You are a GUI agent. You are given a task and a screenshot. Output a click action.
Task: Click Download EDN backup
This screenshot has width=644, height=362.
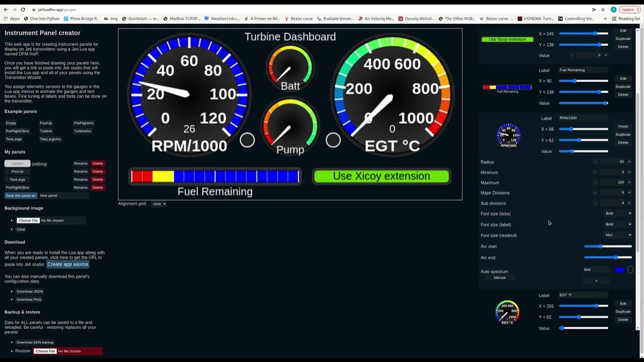(35, 342)
